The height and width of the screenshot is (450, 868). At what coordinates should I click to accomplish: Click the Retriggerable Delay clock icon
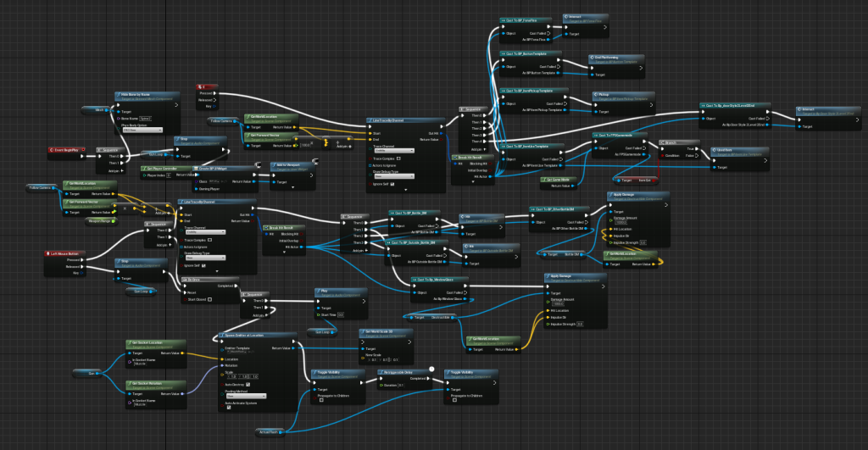coord(431,369)
